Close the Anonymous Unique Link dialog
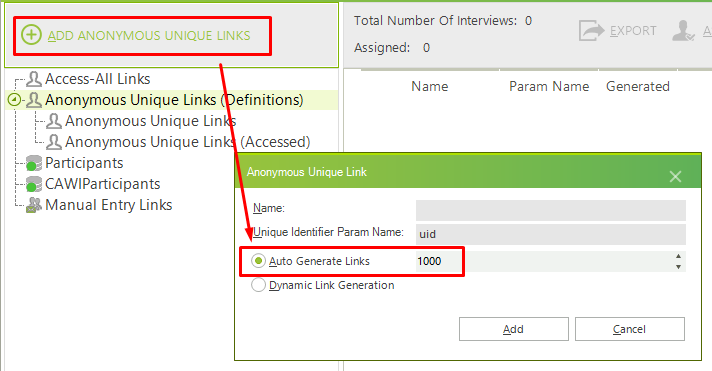Screen dimensions: 712x371 point(675,176)
